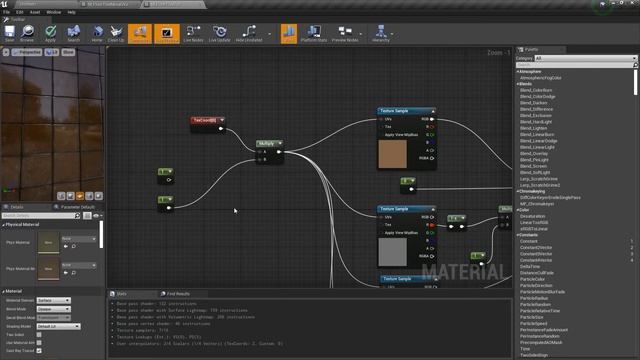The width and height of the screenshot is (640, 360).
Task: Open the Palette Category dropdown
Action: tap(585, 58)
